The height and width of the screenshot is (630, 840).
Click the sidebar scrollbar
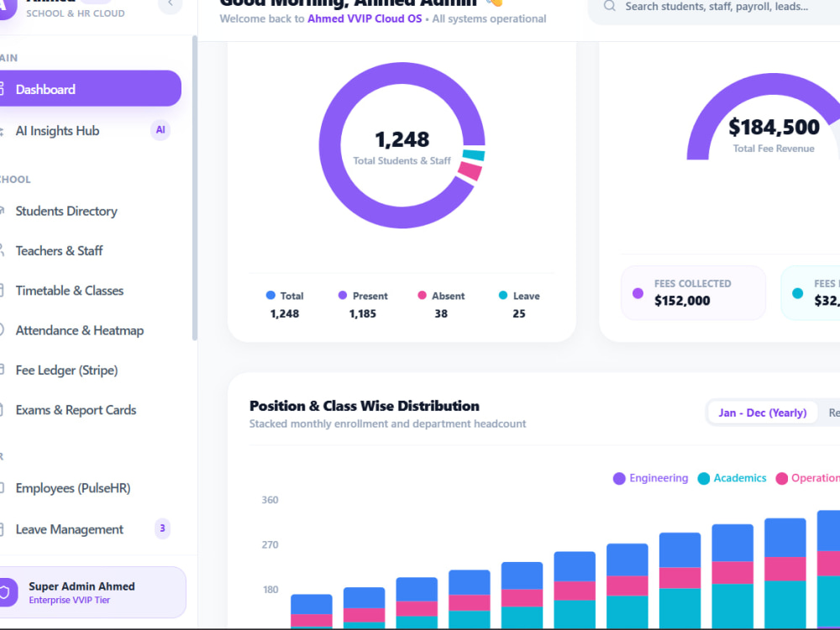195,187
